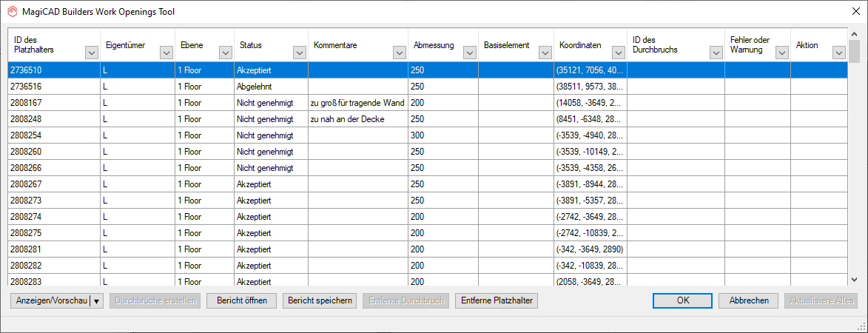Open the Status column filter dropdown
Screen dimensions: 868x333
(299, 53)
